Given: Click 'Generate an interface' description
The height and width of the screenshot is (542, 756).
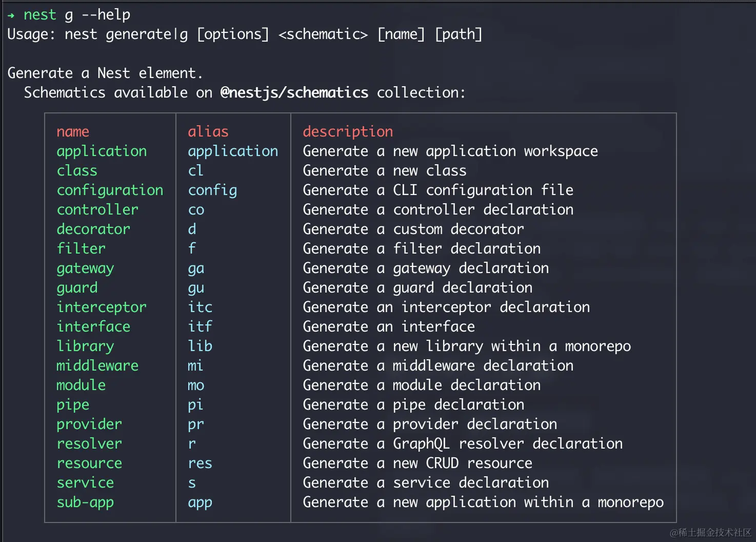Looking at the screenshot, I should (x=389, y=327).
